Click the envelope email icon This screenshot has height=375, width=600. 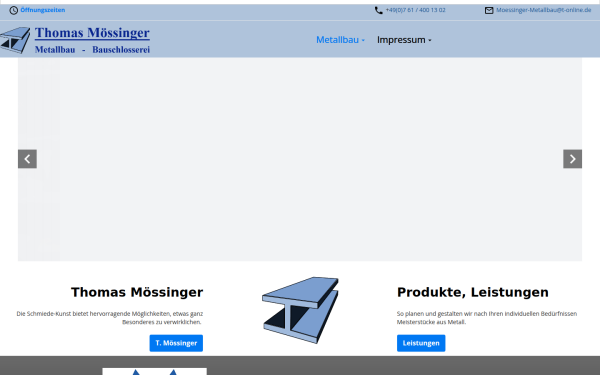(489, 10)
